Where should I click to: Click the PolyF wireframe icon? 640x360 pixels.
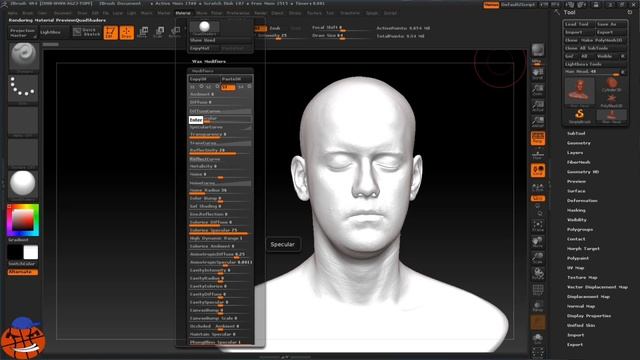pyautogui.click(x=538, y=291)
